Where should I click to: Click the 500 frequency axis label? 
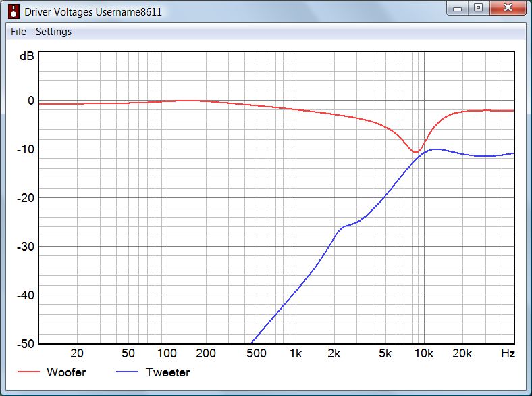pyautogui.click(x=257, y=353)
